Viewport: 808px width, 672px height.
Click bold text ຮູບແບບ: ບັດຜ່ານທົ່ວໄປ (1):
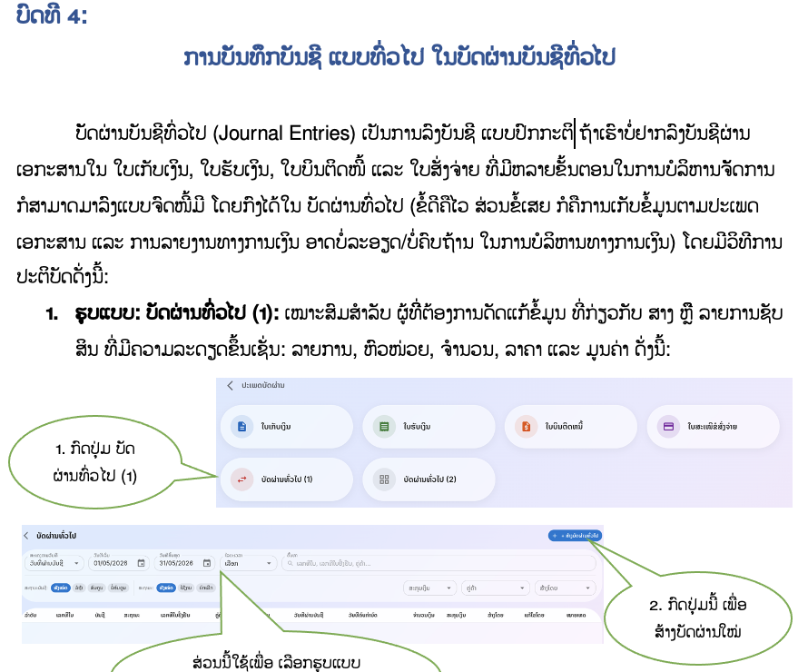tap(177, 312)
